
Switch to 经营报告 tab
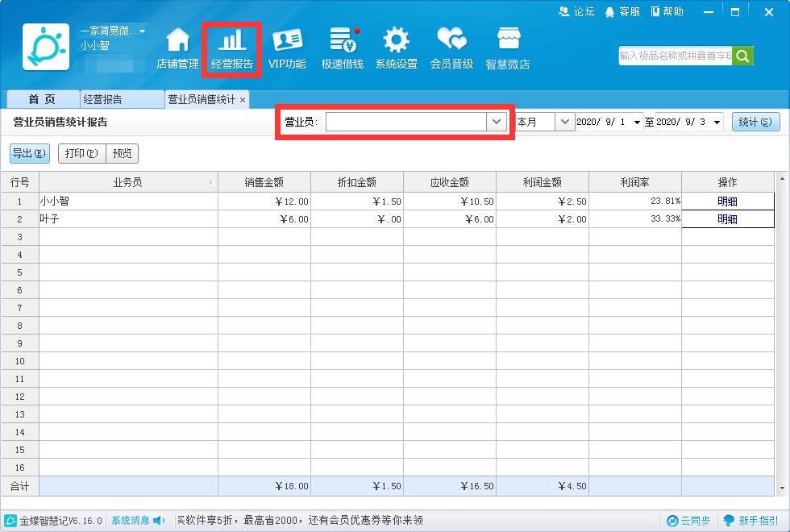pyautogui.click(x=121, y=99)
